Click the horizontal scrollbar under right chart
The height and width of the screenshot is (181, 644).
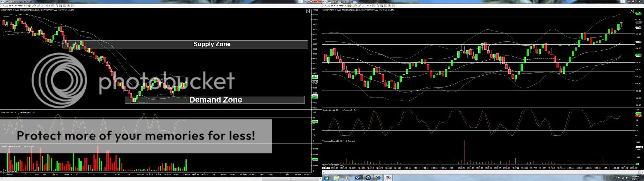click(x=483, y=172)
